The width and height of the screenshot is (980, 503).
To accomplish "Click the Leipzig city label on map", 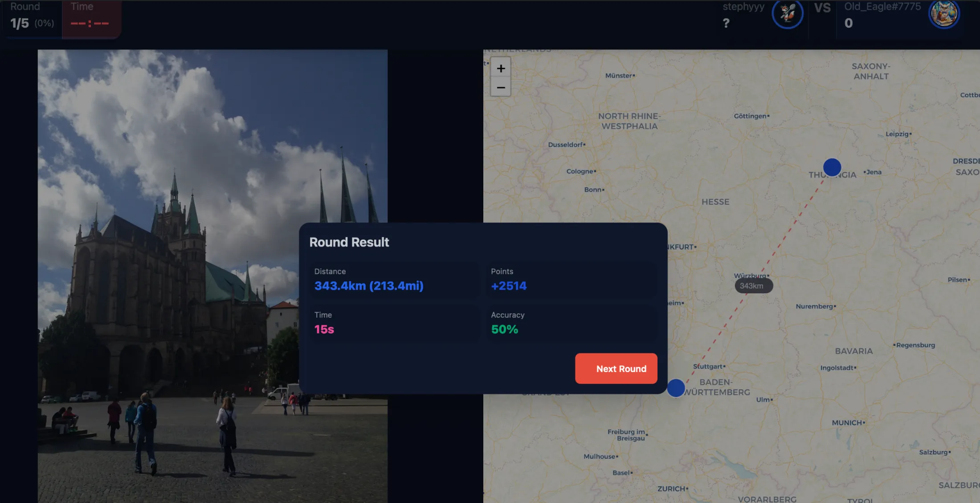I will (x=897, y=134).
